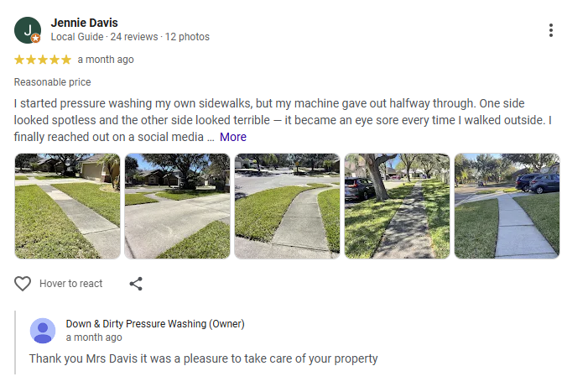The image size is (588, 387).
Task: Click the Hover to react label
Action: (71, 284)
